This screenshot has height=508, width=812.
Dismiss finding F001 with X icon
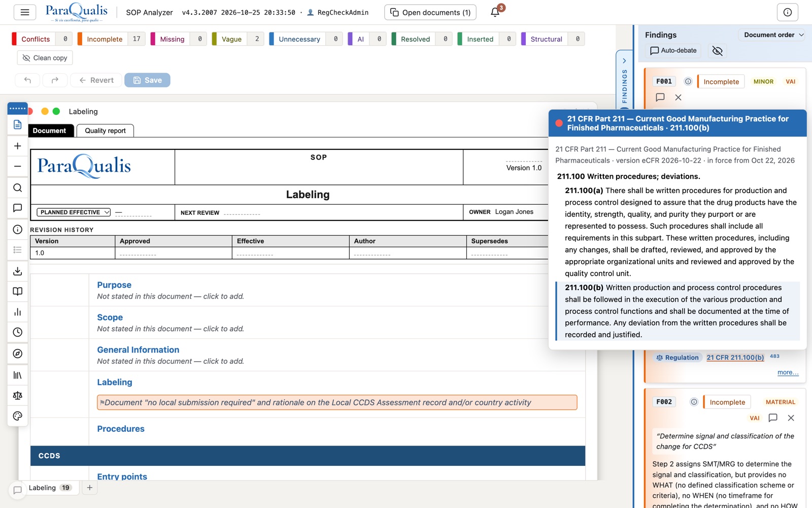[678, 97]
